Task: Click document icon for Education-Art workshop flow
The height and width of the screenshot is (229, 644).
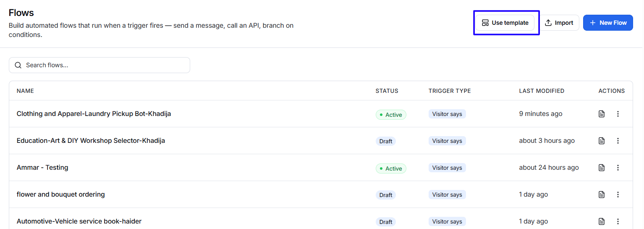Action: pos(602,141)
